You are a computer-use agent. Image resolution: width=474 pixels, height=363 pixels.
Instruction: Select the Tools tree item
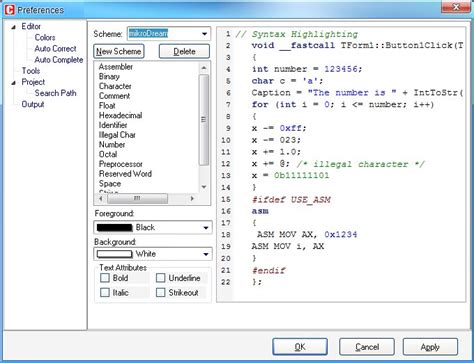coord(31,71)
